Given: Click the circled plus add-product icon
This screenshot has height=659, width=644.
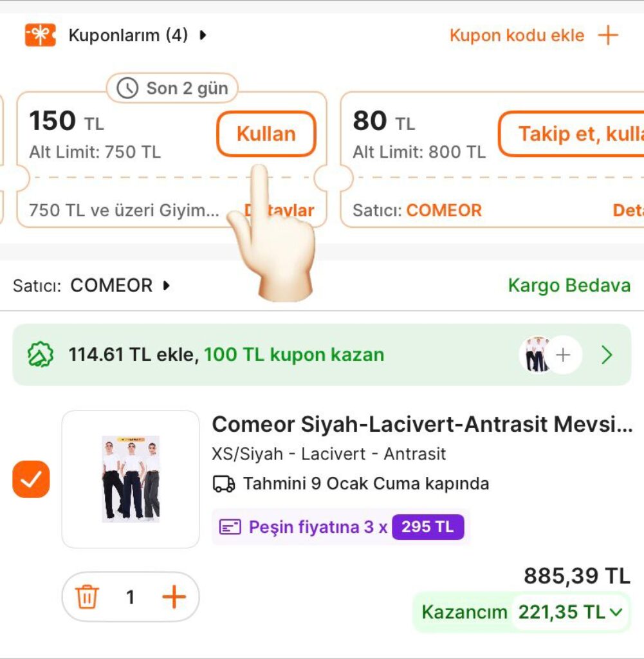Looking at the screenshot, I should point(563,355).
